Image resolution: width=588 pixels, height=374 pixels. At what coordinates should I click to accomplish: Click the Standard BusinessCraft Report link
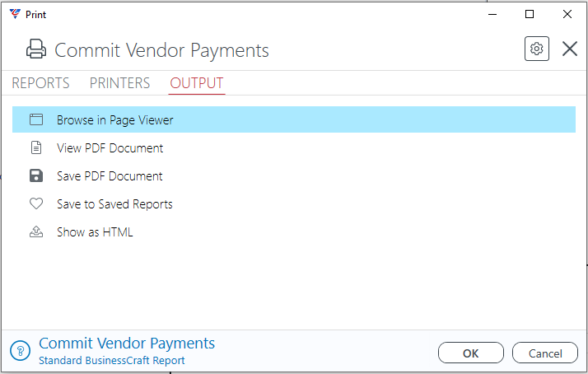(x=112, y=361)
